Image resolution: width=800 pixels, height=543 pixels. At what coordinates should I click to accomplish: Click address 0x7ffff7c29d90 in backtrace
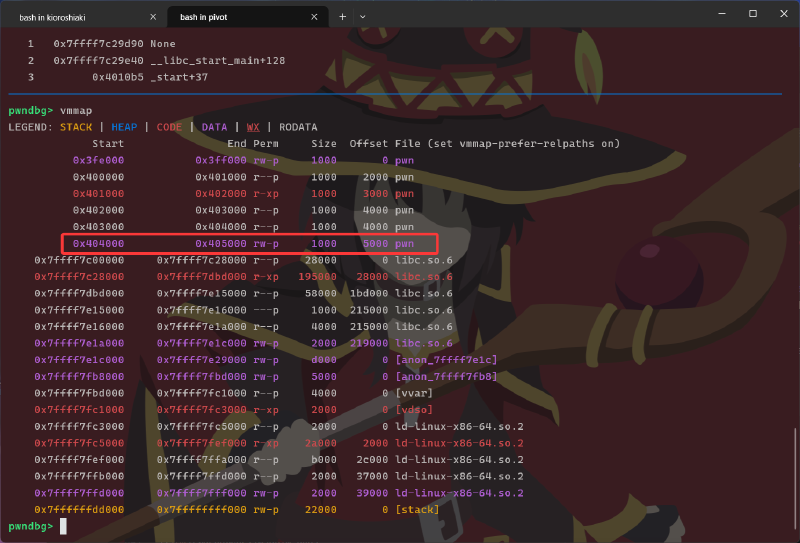(98, 44)
